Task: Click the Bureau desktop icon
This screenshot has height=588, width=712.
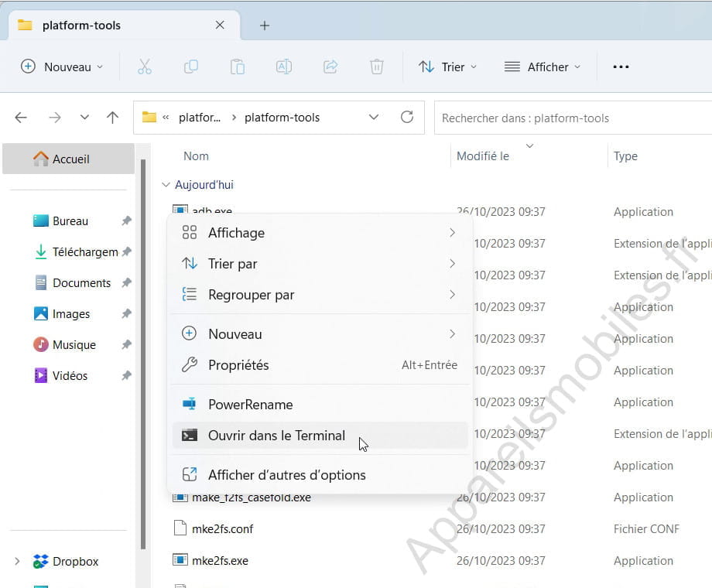Action: [x=41, y=220]
